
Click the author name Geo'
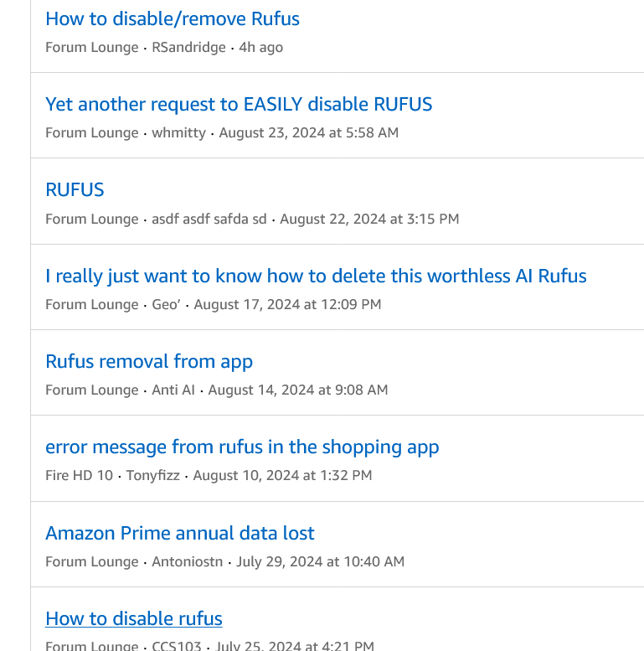pos(166,304)
